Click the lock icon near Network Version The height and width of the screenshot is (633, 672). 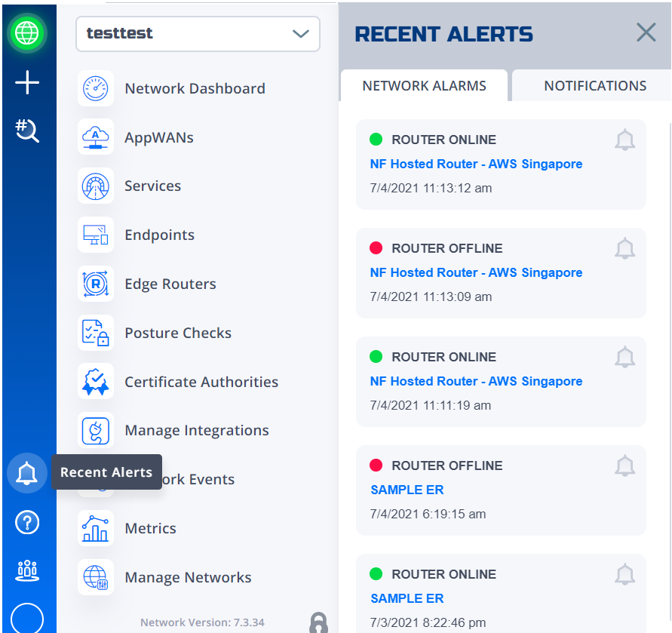318,622
